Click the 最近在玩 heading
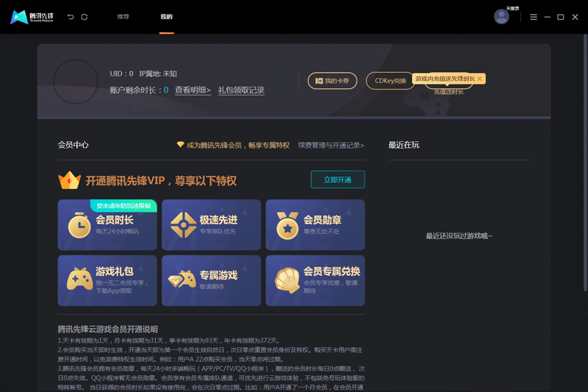The width and height of the screenshot is (588, 392). tap(404, 145)
